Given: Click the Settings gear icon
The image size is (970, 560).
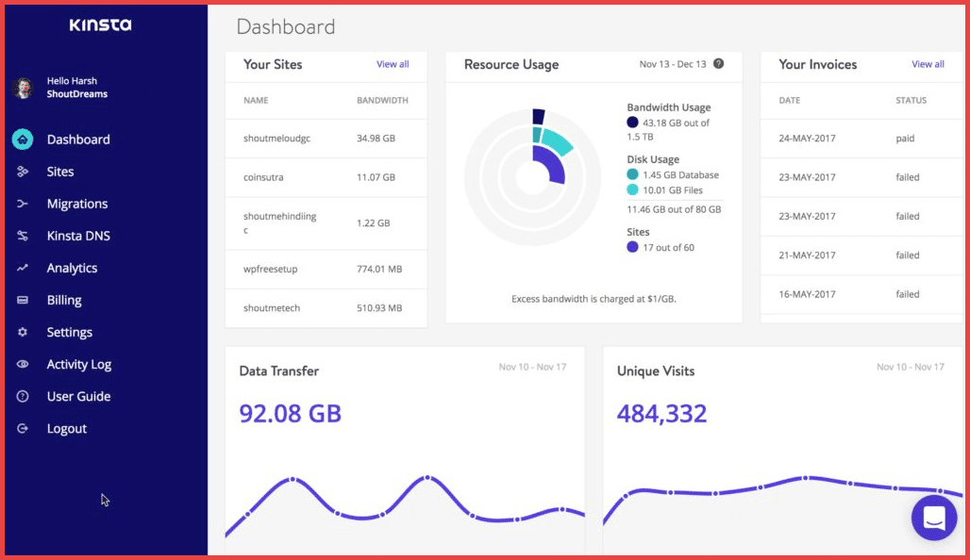Looking at the screenshot, I should coord(23,332).
